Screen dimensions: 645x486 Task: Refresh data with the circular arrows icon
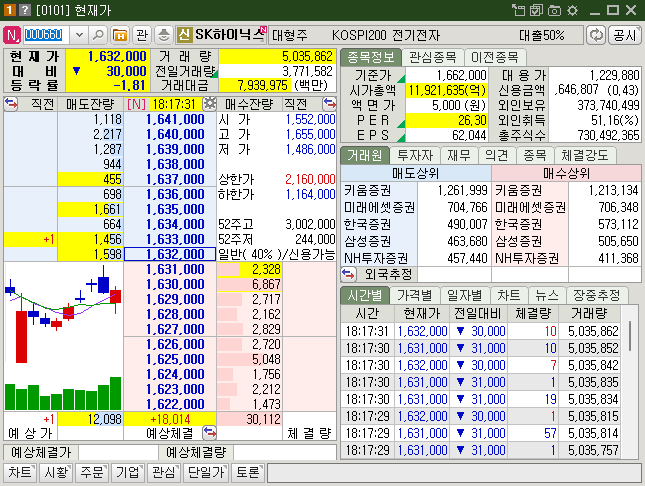coord(596,35)
